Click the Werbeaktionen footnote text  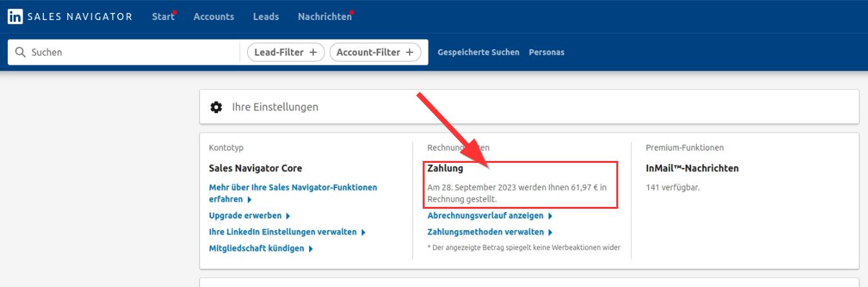click(x=523, y=248)
